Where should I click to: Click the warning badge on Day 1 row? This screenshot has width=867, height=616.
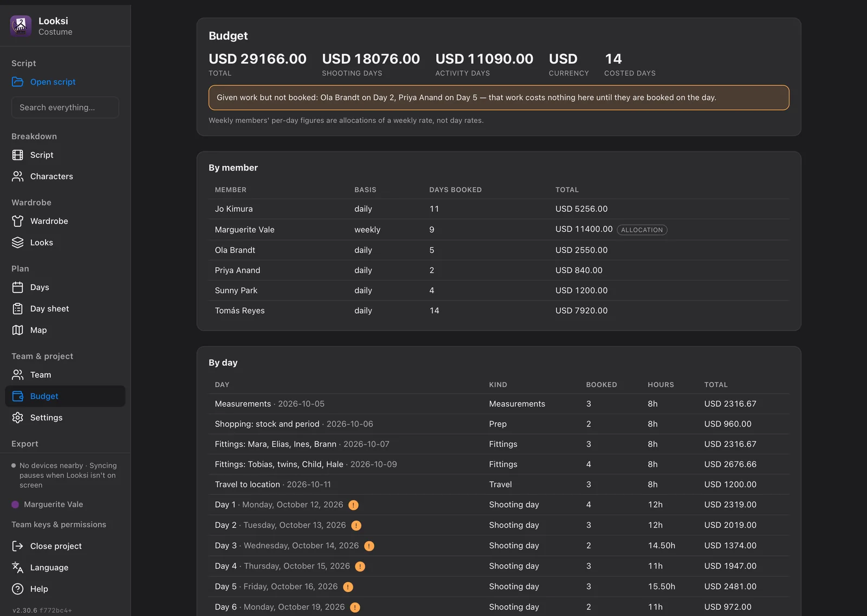(x=353, y=505)
